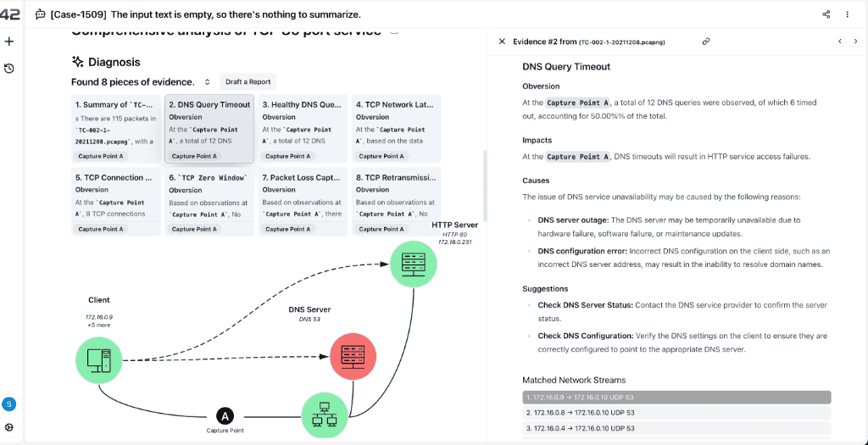Click the Capture Point A marker
868x445 pixels.
225,415
